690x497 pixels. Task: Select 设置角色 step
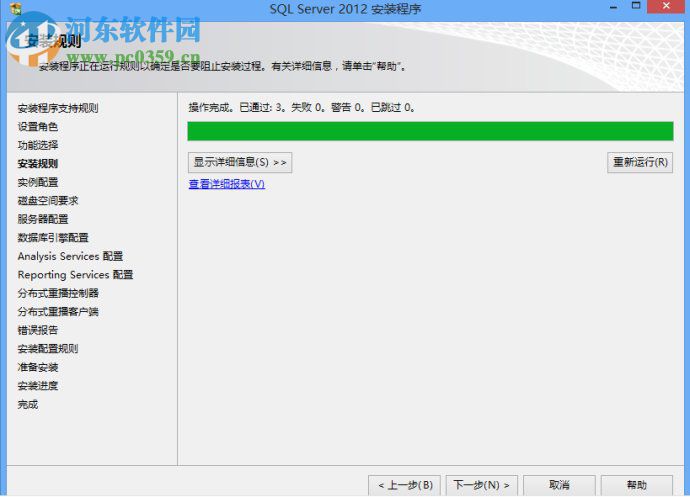[x=38, y=127]
